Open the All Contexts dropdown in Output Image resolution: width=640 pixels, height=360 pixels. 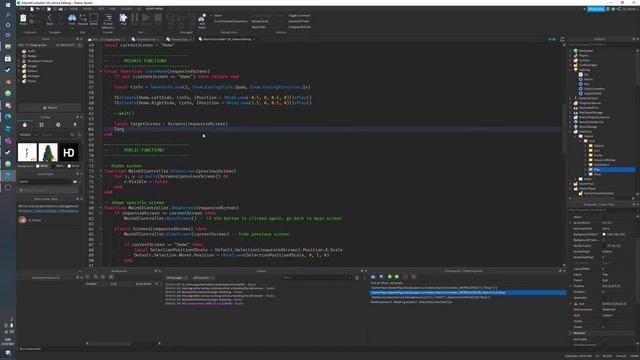[x=203, y=278]
